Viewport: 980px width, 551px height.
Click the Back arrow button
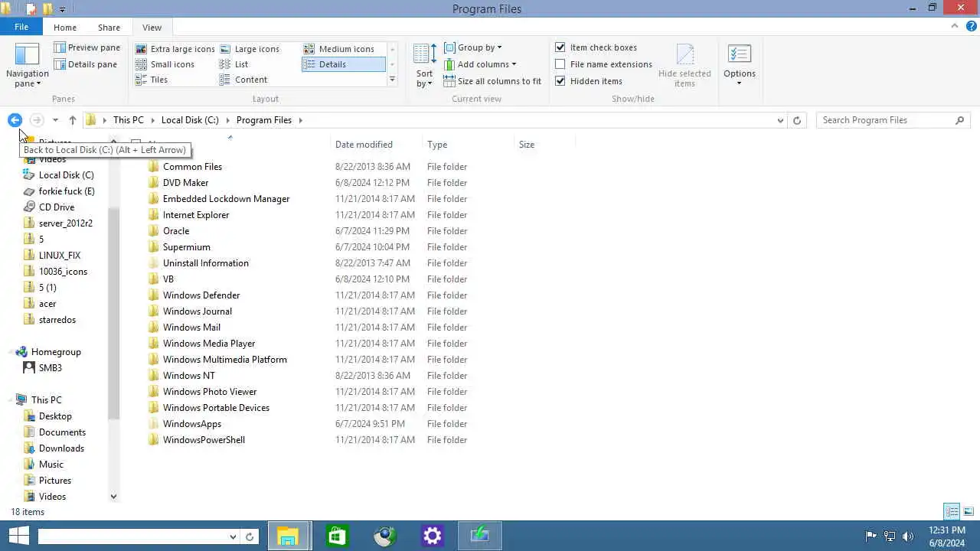pyautogui.click(x=15, y=120)
